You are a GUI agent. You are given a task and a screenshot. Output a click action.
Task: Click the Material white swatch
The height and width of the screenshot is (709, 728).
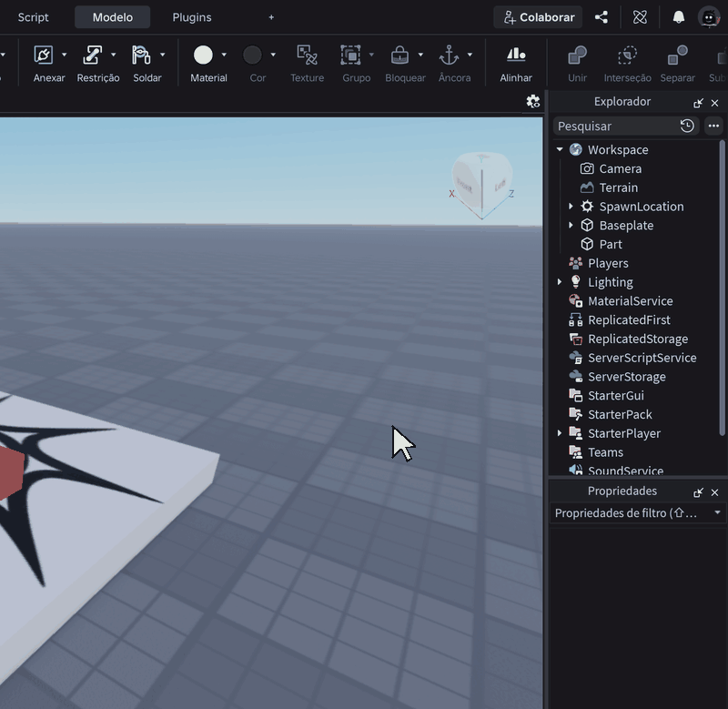tap(203, 56)
